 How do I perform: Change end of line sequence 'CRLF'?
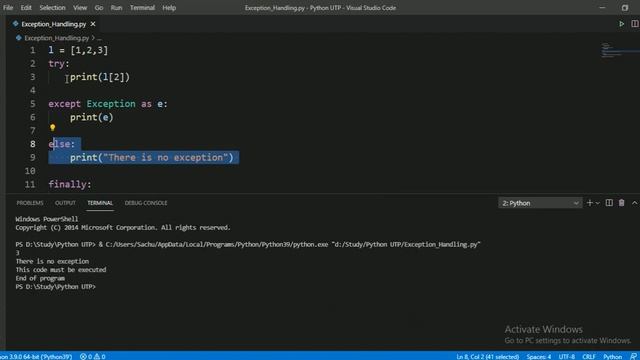pyautogui.click(x=589, y=356)
